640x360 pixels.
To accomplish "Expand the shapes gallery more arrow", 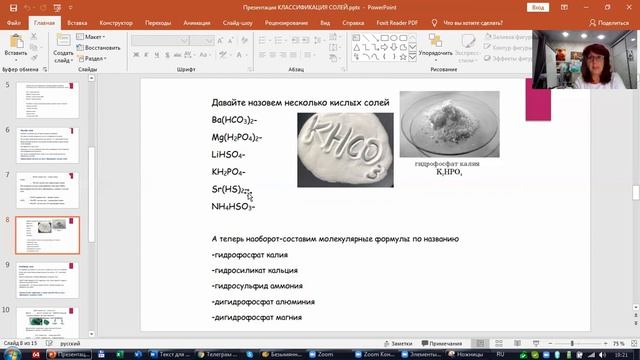I will coord(413,57).
